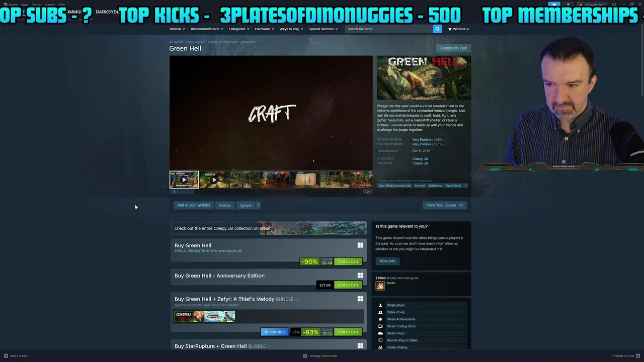
Task: Open Friends & Chat icon
Action: [637, 356]
